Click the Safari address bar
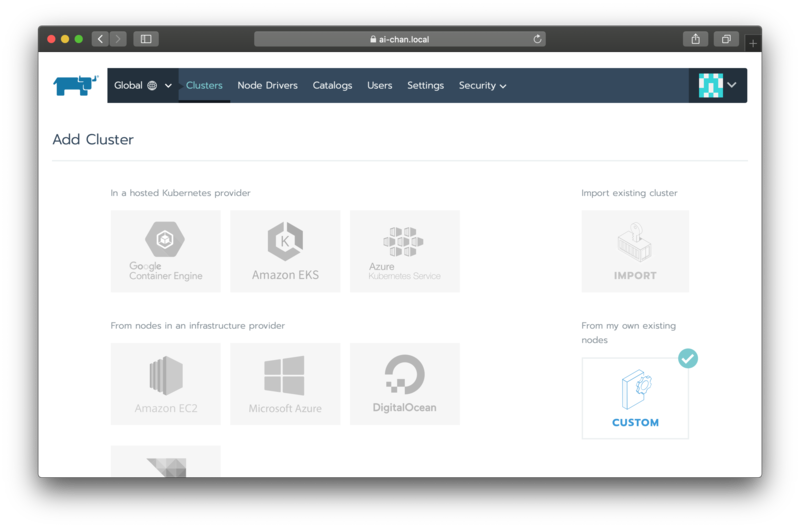Image resolution: width=800 pixels, height=528 pixels. (400, 39)
